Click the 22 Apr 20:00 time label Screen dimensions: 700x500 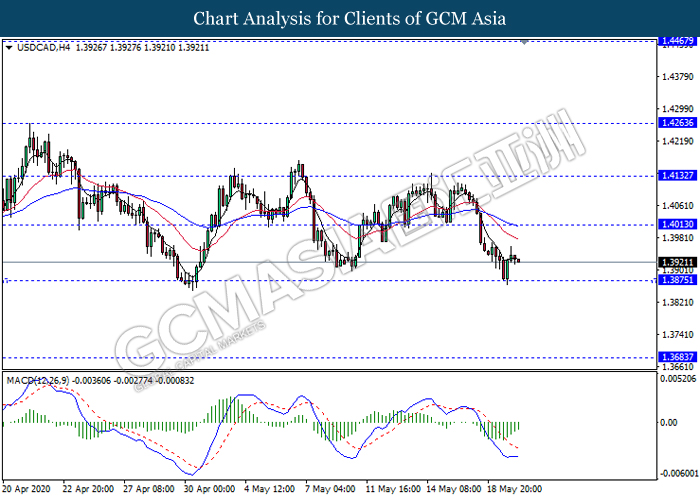coord(88,489)
